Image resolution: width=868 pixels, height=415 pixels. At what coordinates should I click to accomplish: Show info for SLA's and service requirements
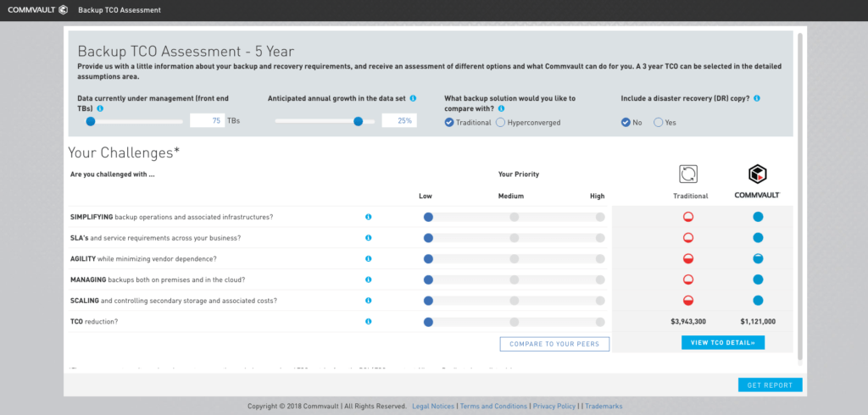click(369, 238)
